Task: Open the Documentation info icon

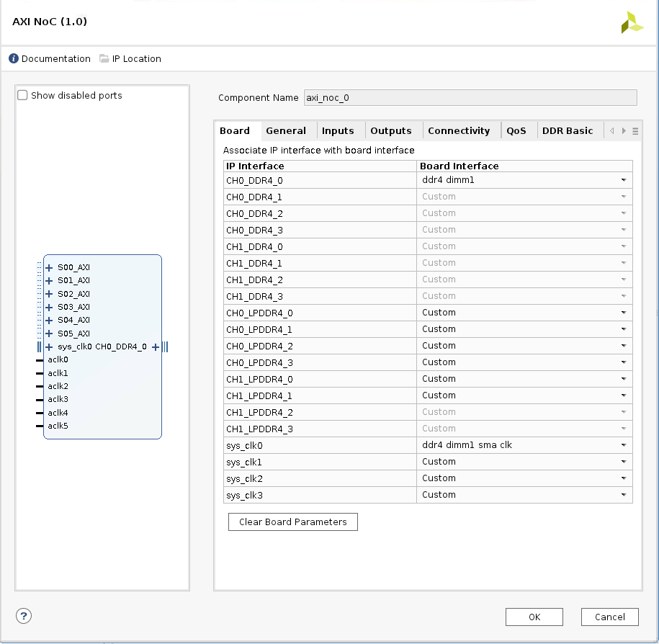Action: pos(14,58)
